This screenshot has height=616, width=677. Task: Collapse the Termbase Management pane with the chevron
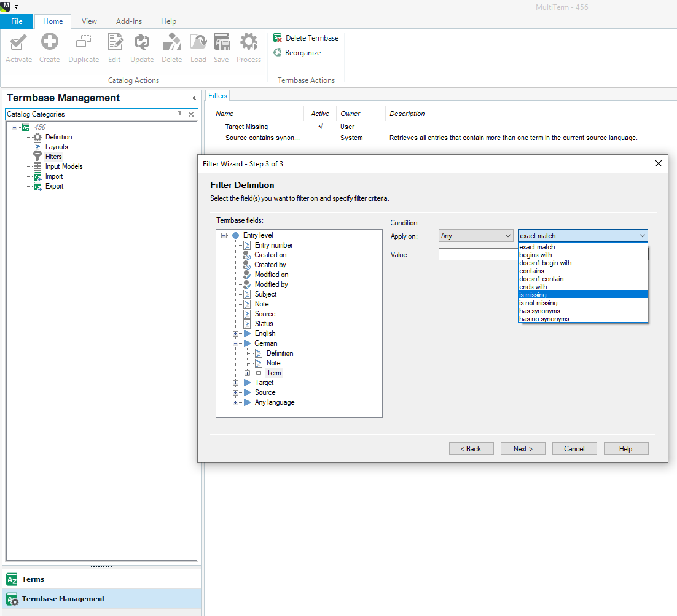point(194,98)
